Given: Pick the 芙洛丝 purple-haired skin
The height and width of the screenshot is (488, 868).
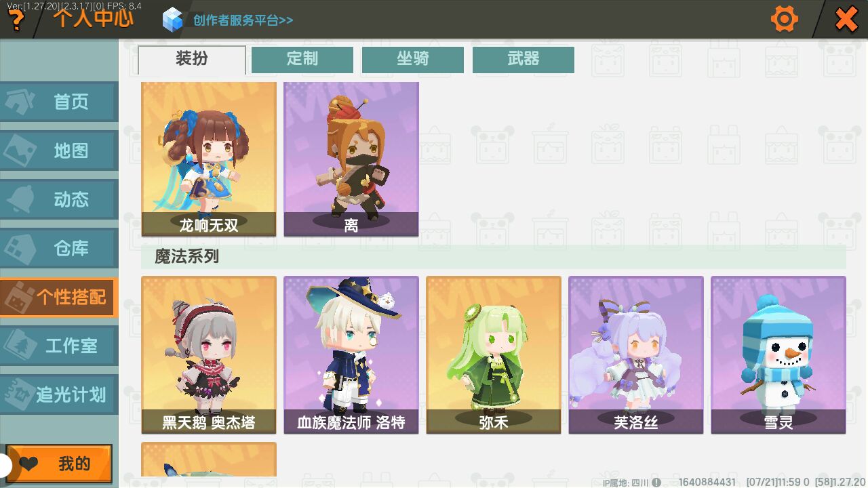Looking at the screenshot, I should [636, 355].
